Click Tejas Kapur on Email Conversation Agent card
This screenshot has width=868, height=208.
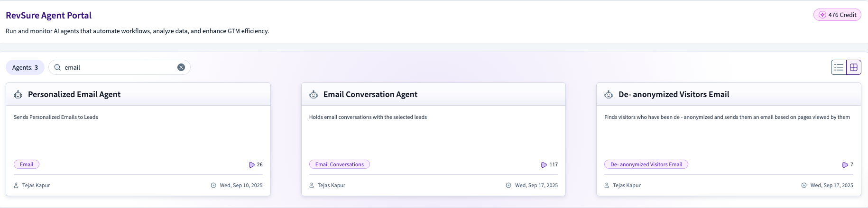click(332, 185)
